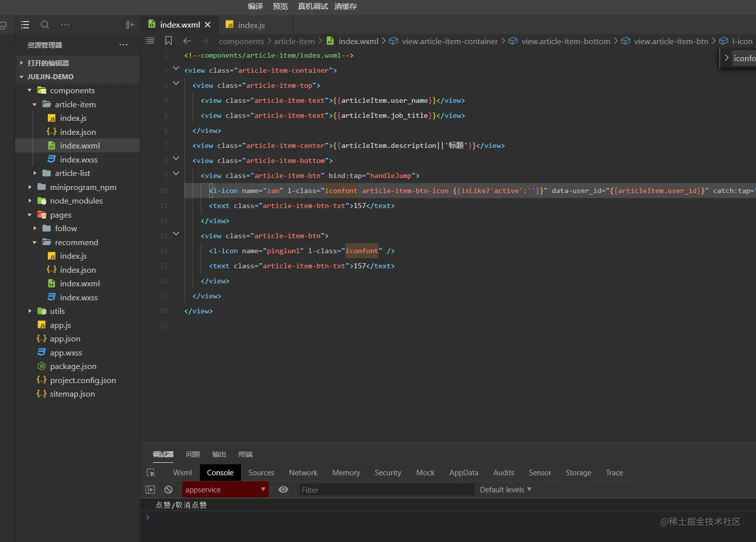The height and width of the screenshot is (542, 756).
Task: Click the 真机调试 toolbar button
Action: pyautogui.click(x=313, y=7)
